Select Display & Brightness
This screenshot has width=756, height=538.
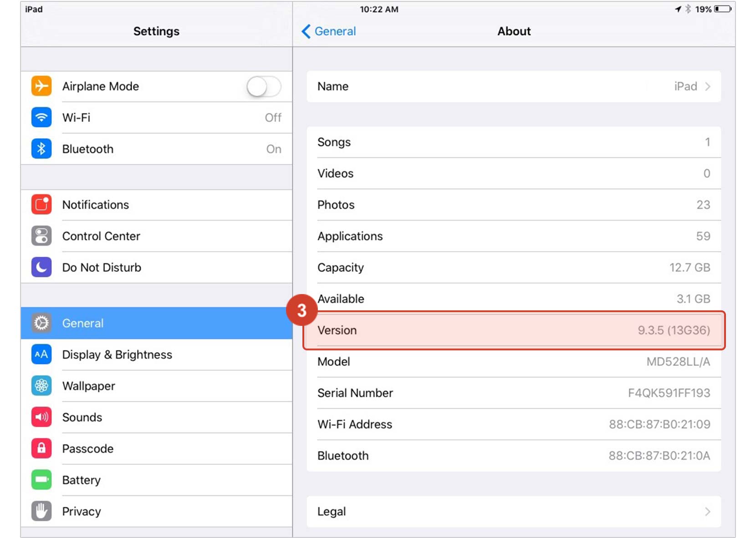click(x=157, y=355)
